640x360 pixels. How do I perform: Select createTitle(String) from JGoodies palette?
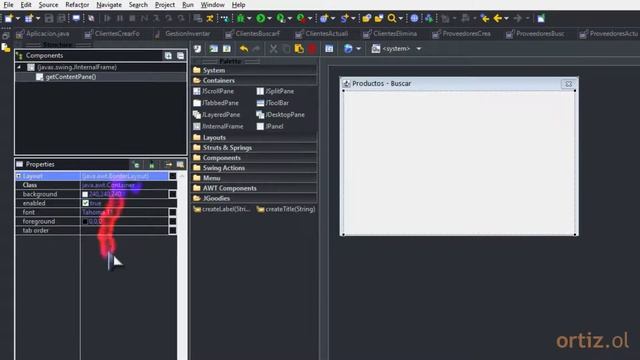pyautogui.click(x=286, y=209)
